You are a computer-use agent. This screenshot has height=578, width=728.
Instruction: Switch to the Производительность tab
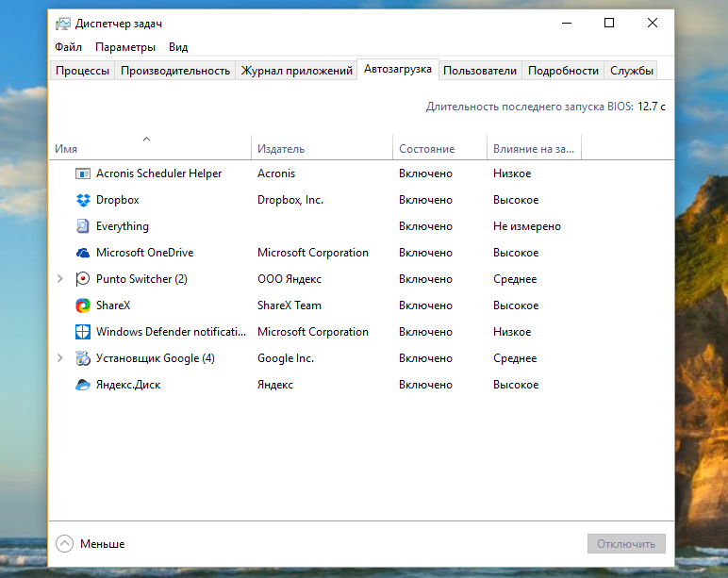pos(175,71)
